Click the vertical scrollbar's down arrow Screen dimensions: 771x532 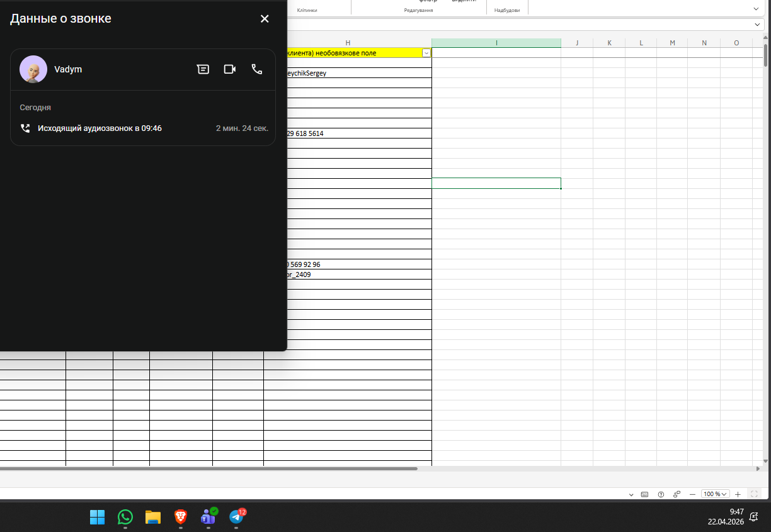[x=765, y=461]
